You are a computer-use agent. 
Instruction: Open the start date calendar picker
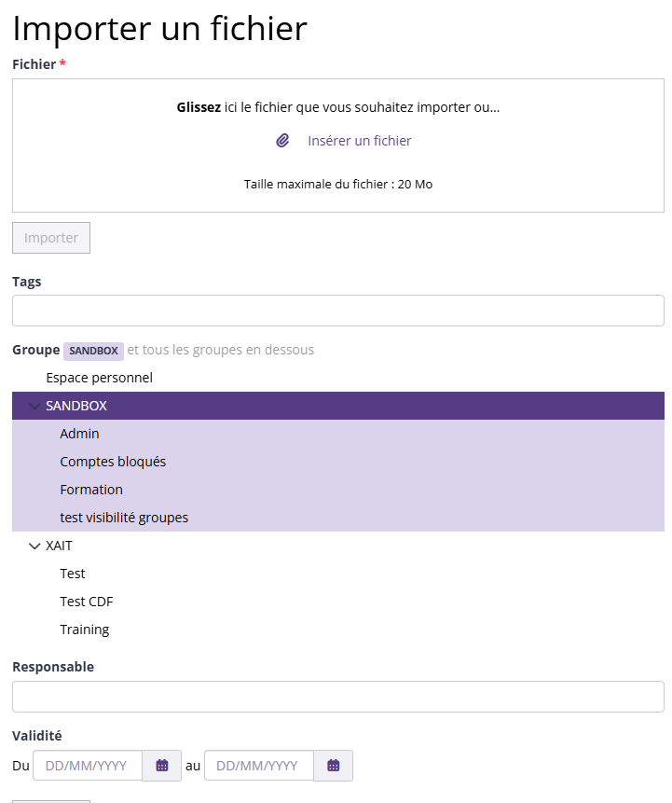[162, 766]
